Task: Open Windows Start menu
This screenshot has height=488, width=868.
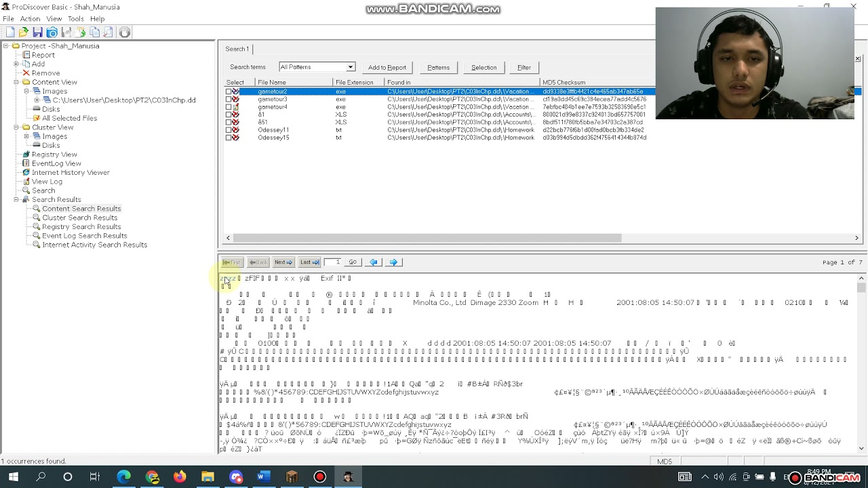Action: coord(14,477)
